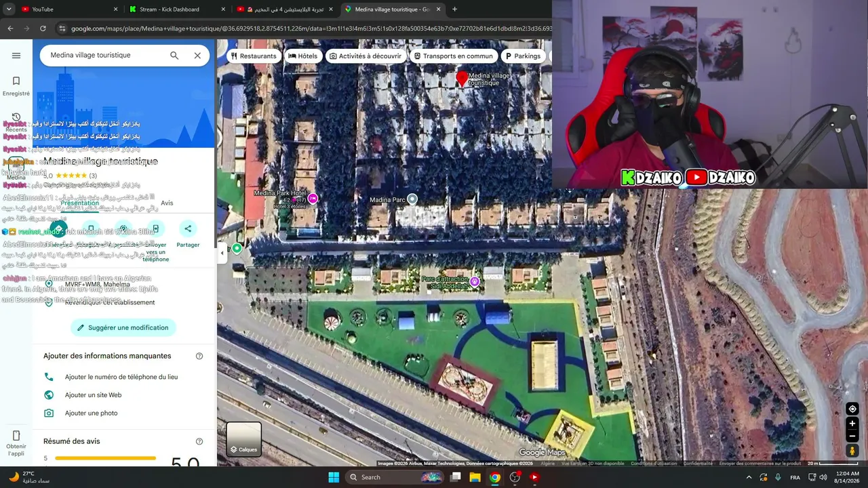This screenshot has width=868, height=488.
Task: Open the Windows Start menu
Action: (x=334, y=477)
